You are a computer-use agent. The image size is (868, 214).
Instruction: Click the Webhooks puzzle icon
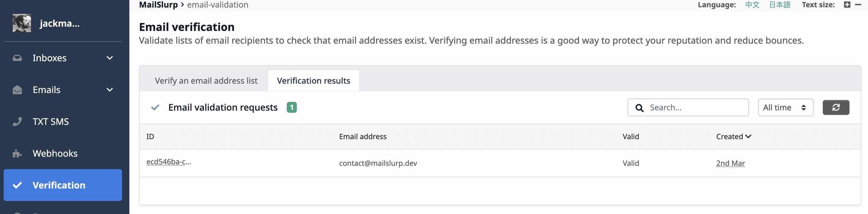click(17, 154)
